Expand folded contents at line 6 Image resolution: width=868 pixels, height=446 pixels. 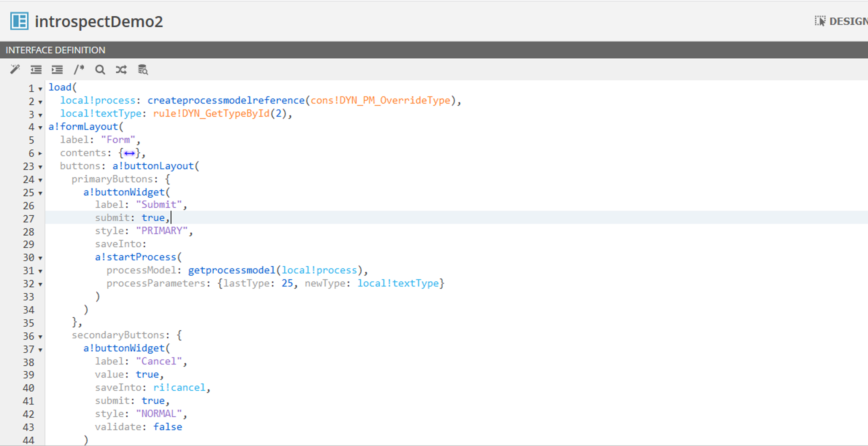pyautogui.click(x=40, y=154)
